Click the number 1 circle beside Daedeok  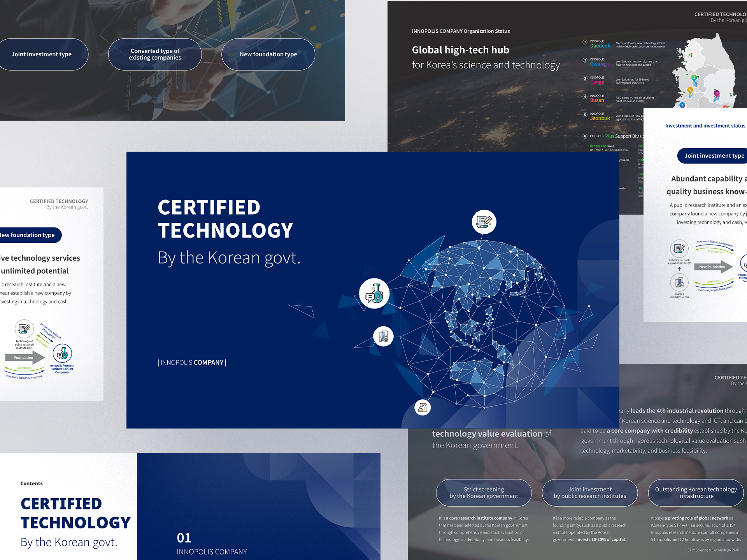[585, 42]
